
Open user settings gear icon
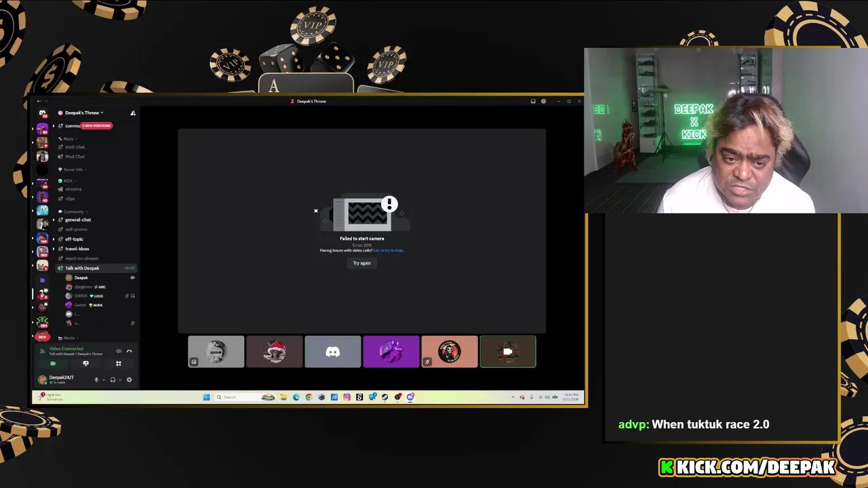pos(129,380)
